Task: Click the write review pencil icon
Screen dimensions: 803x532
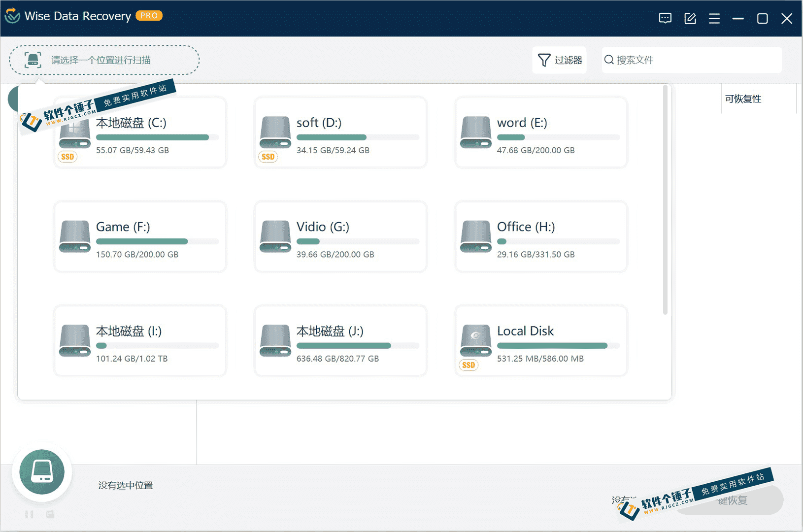Action: pyautogui.click(x=690, y=18)
